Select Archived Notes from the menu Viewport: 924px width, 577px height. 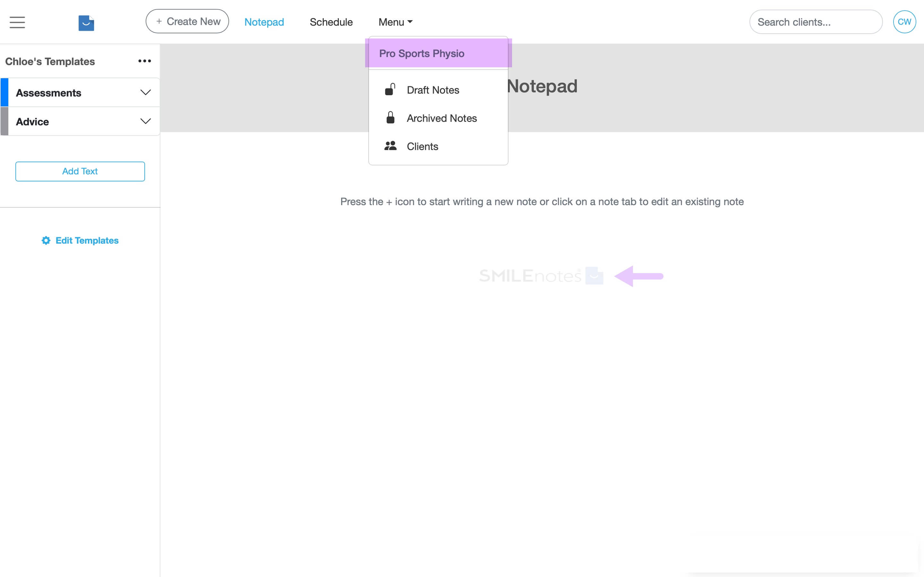click(x=442, y=118)
